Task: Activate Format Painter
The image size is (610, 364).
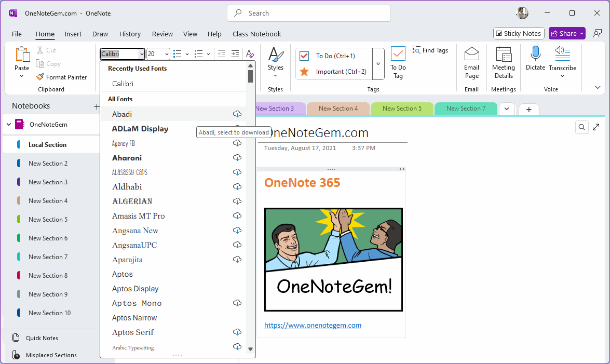Action: click(x=61, y=77)
